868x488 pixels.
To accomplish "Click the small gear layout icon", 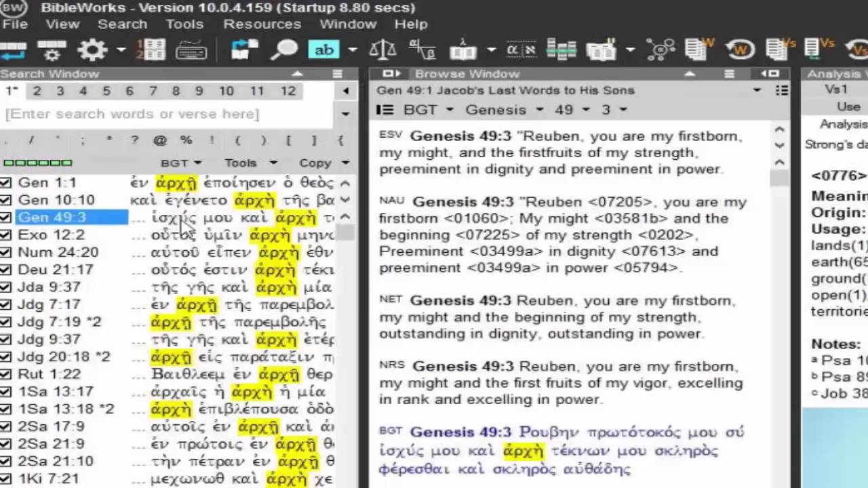I will coord(52,49).
